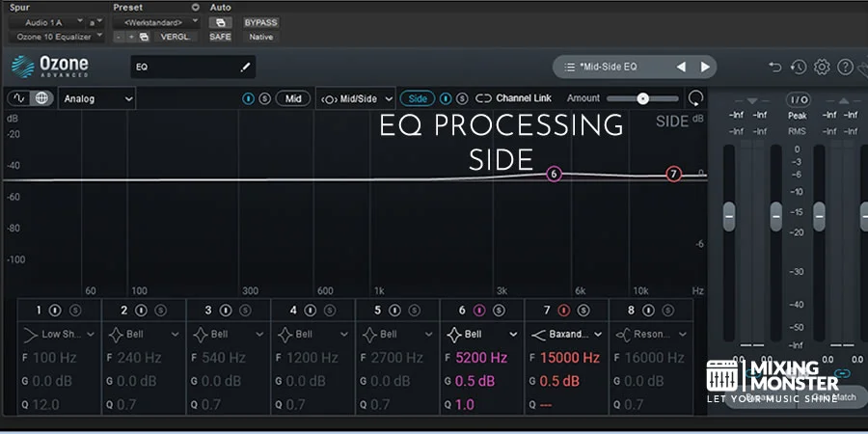Click the SAFE button
Image resolution: width=868 pixels, height=434 pixels.
pyautogui.click(x=220, y=37)
